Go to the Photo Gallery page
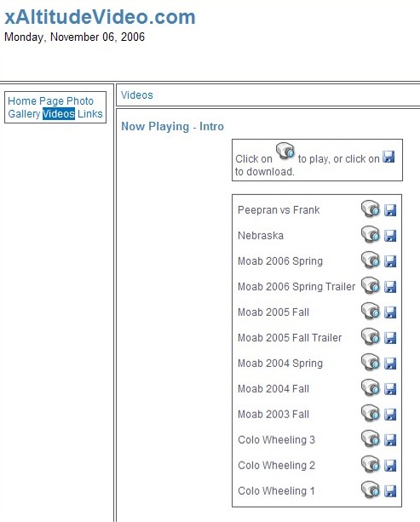420x522 pixels. click(50, 107)
